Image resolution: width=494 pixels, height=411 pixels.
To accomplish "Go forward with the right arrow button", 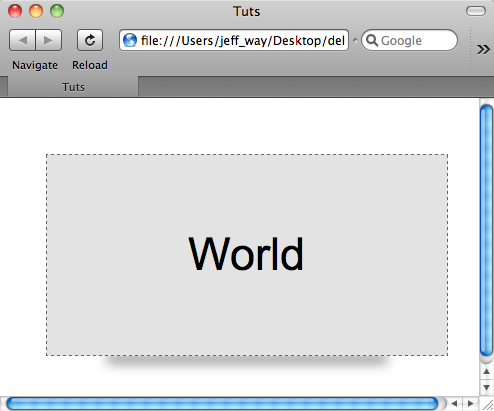I will (x=49, y=40).
